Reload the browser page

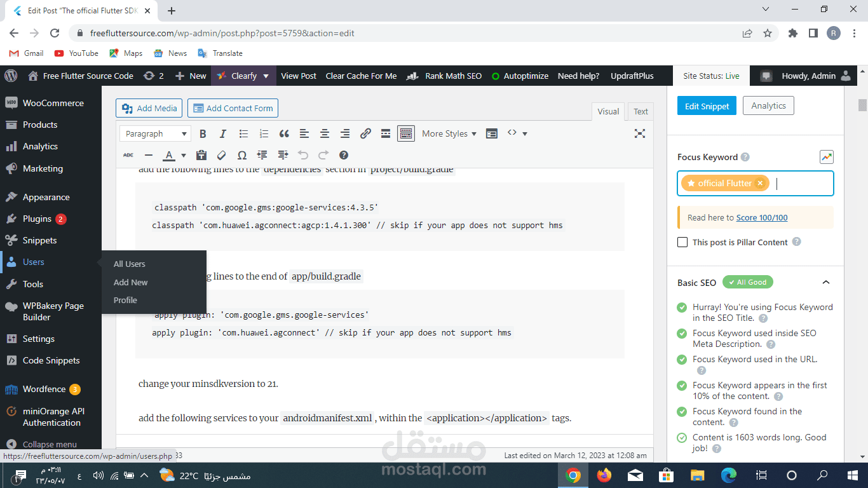click(x=55, y=33)
